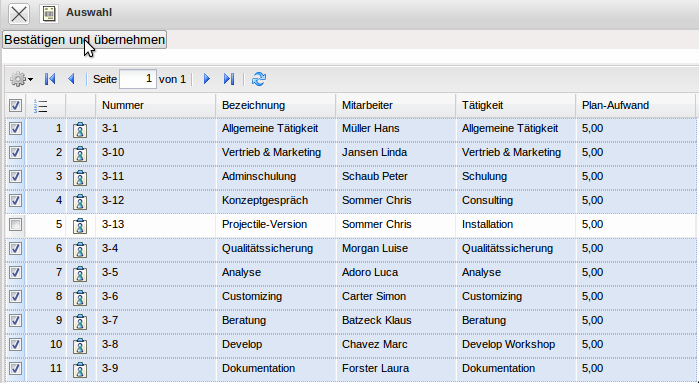
Task: Click row numbering icon in header
Action: click(x=41, y=106)
